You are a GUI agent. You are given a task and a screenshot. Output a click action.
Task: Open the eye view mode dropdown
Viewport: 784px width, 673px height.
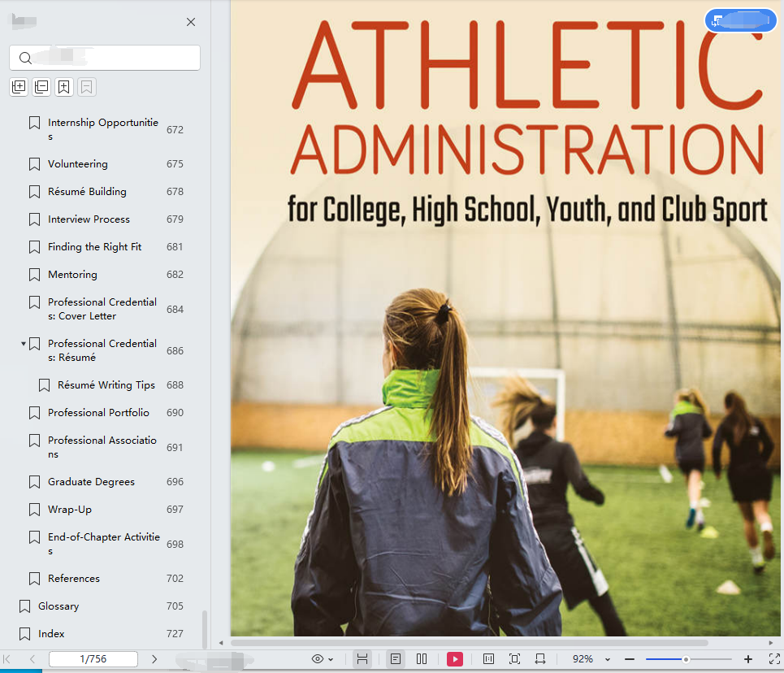pos(322,659)
